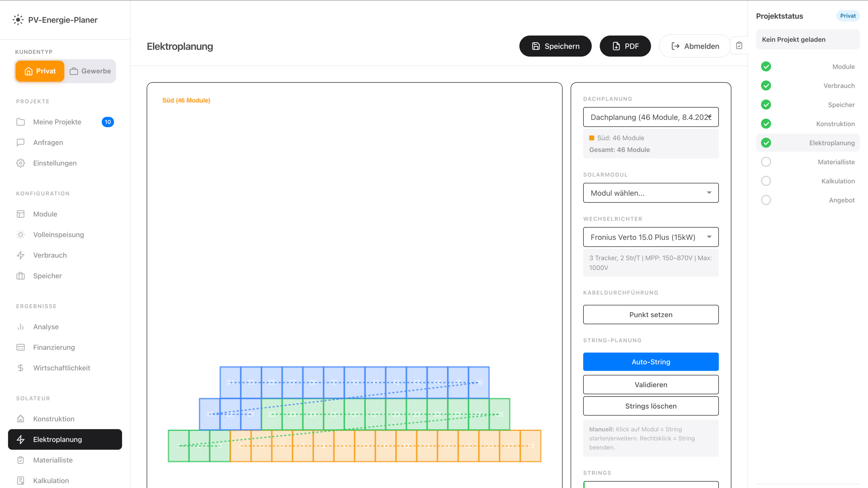Click the orange Süd color swatch
The height and width of the screenshot is (488, 868).
coord(592,138)
